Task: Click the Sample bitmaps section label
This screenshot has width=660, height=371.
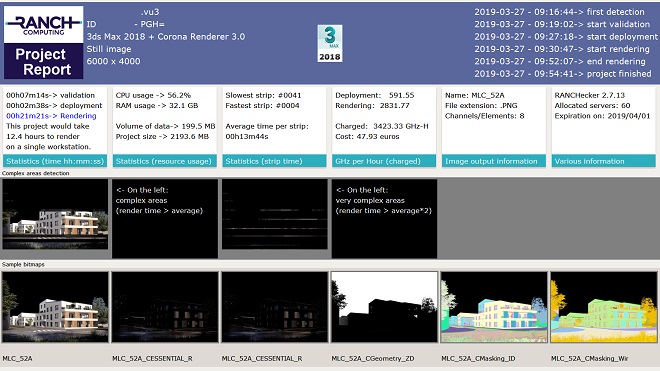Action: point(23,264)
